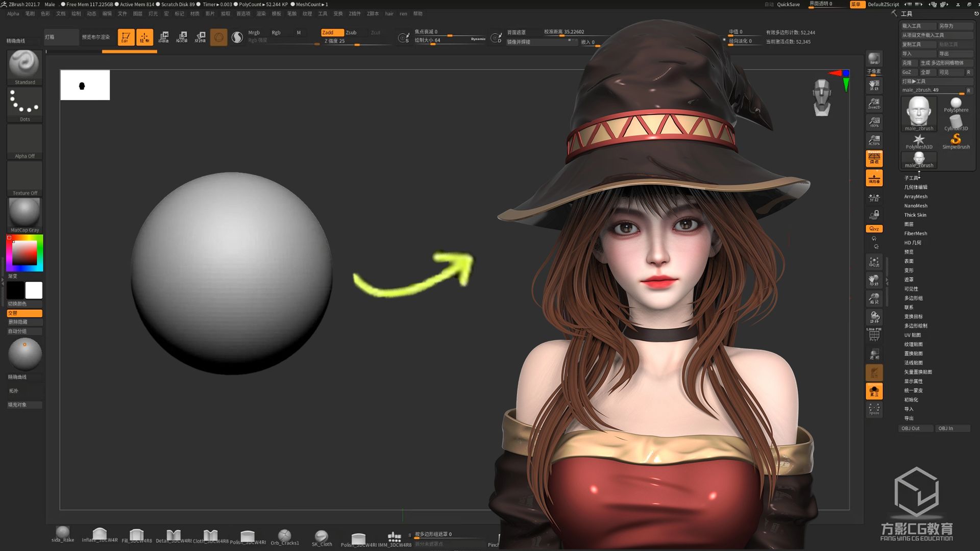980x551 pixels.
Task: Expand the Thick Skin section
Action: tap(915, 215)
